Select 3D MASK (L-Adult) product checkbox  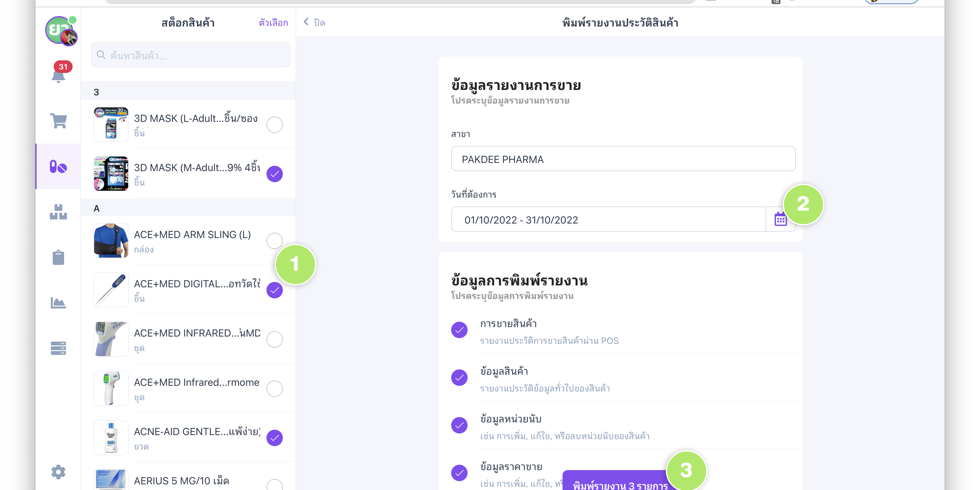point(274,125)
